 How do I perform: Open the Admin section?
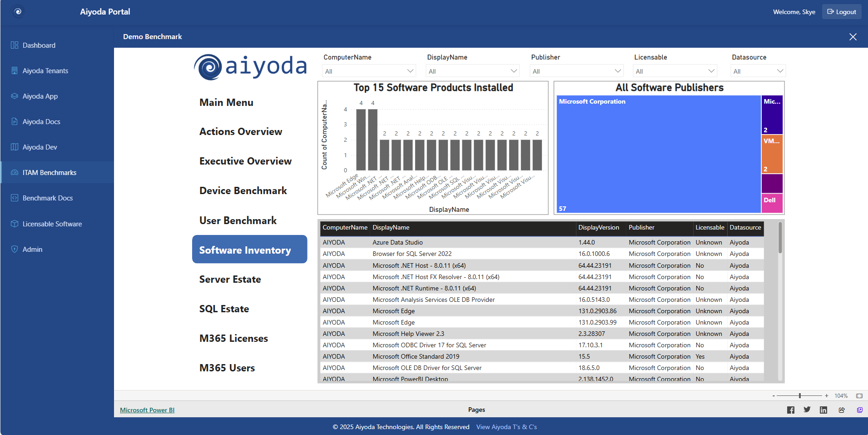[x=32, y=249]
